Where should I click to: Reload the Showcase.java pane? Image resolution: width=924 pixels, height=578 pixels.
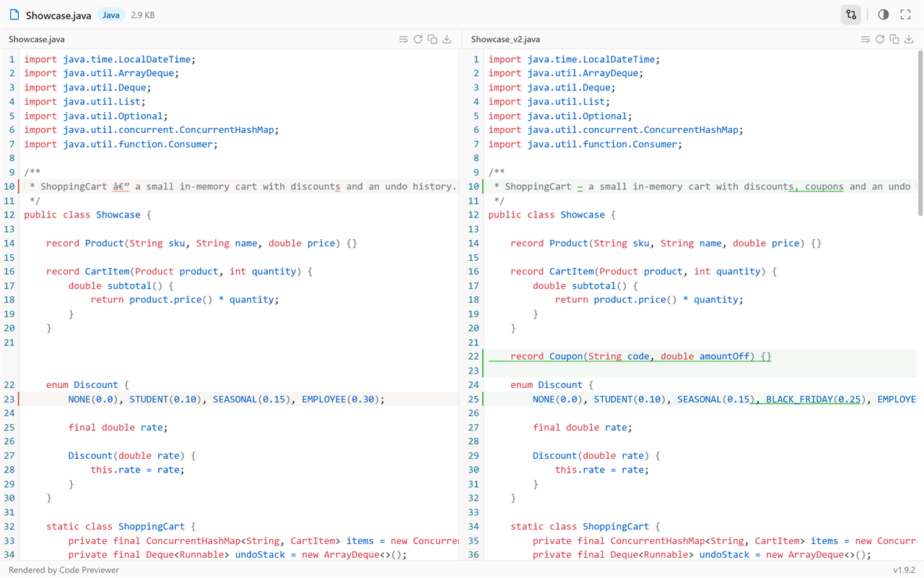[x=418, y=39]
